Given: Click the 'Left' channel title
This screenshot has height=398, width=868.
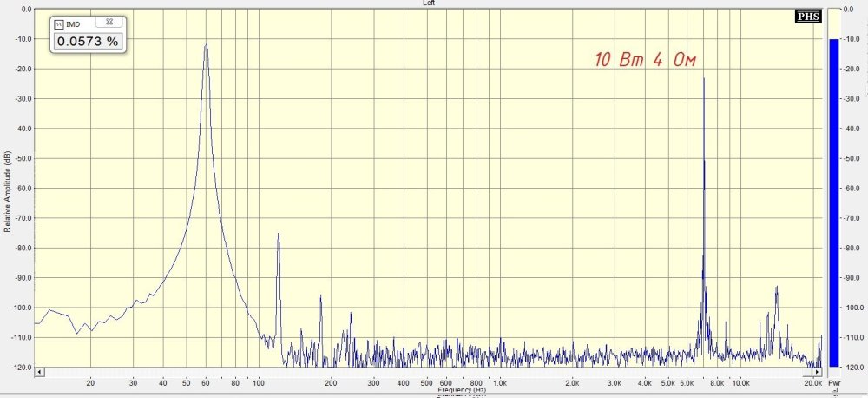Looking at the screenshot, I should pyautogui.click(x=429, y=3).
